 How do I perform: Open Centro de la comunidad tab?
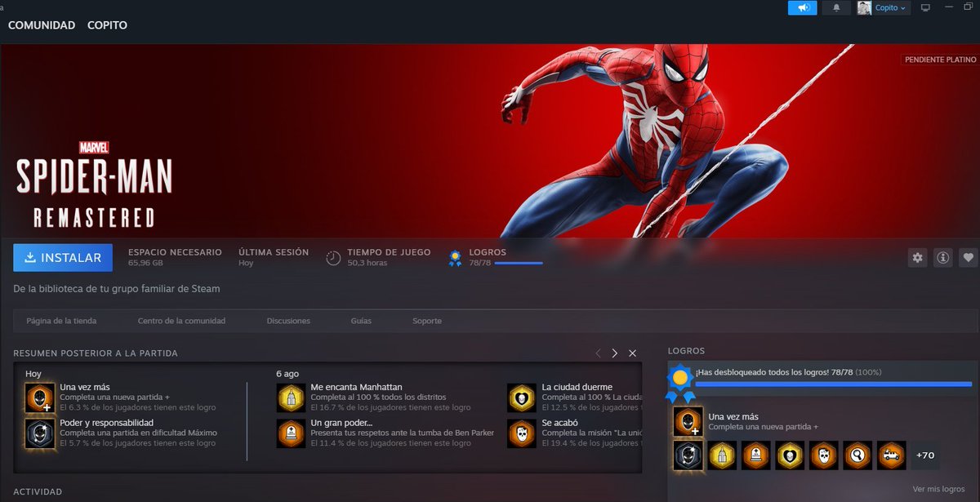coord(181,321)
